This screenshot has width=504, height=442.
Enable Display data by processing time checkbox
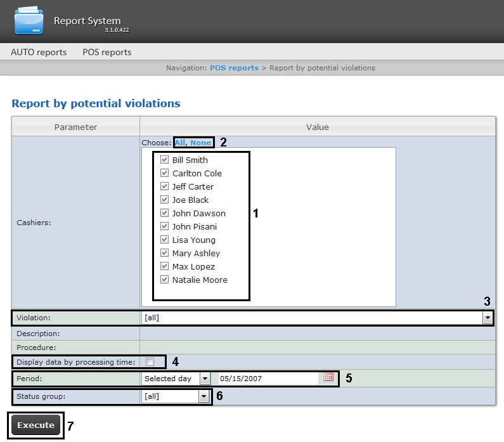point(150,361)
